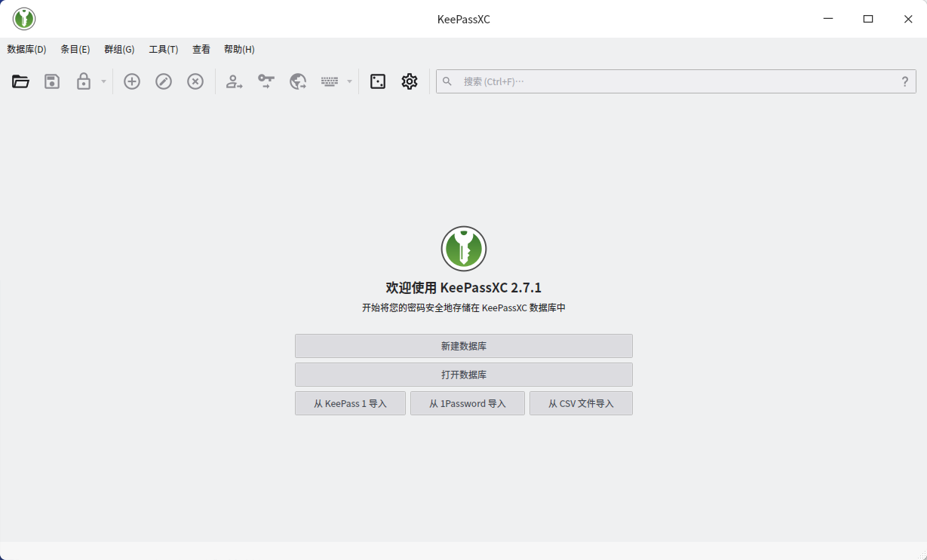The width and height of the screenshot is (927, 560).
Task: Click the delete entry X icon
Action: pyautogui.click(x=195, y=81)
